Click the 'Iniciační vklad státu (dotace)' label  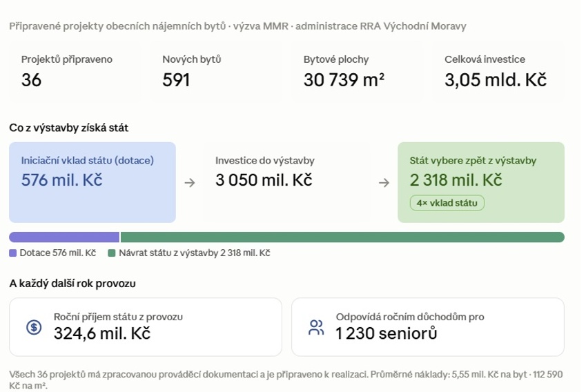88,161
